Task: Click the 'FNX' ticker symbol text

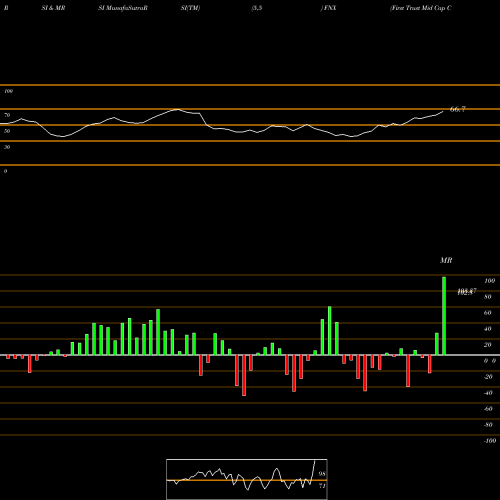Action: click(330, 8)
